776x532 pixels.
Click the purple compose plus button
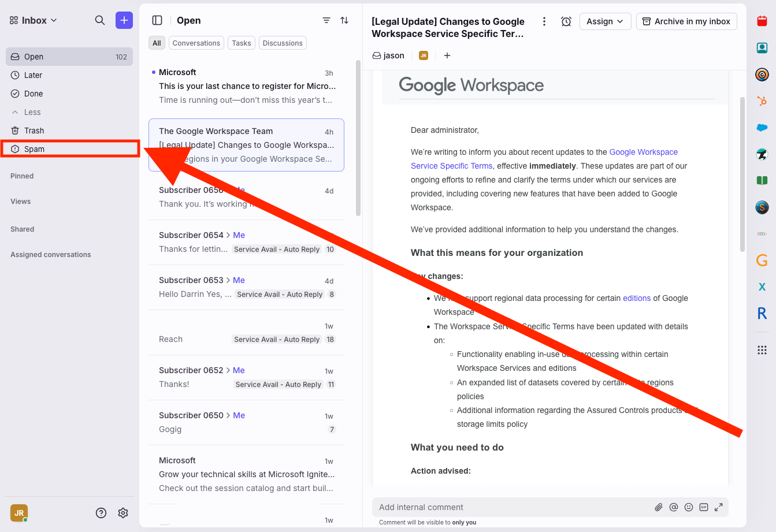coord(124,20)
